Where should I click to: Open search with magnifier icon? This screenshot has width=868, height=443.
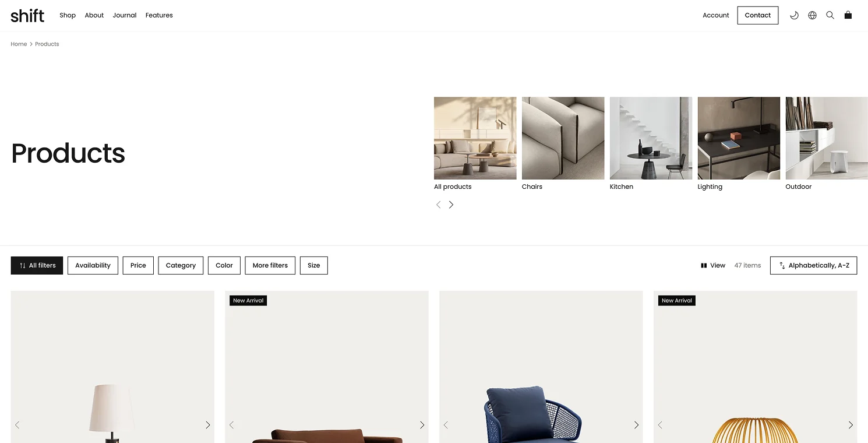pos(830,15)
